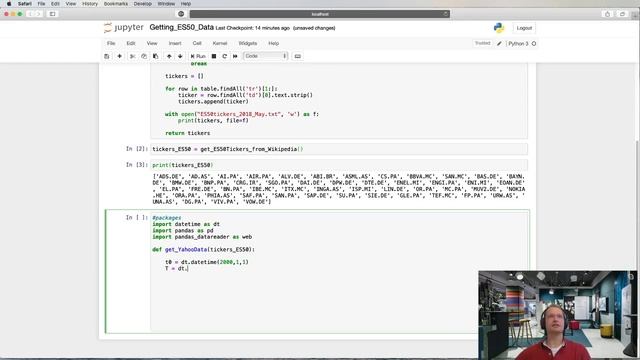Click the Python logo icon
Viewport: 640px width, 360px height.
pyautogui.click(x=499, y=28)
